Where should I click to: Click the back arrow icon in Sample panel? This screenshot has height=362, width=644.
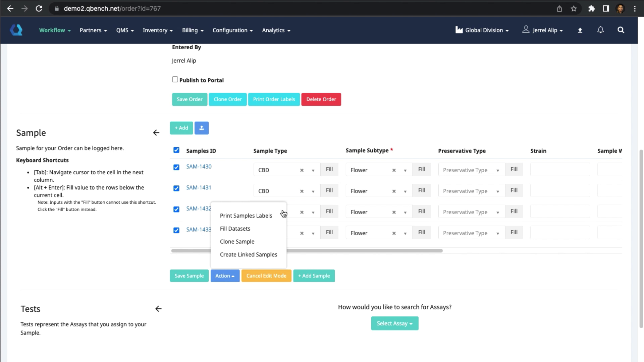coord(156,133)
